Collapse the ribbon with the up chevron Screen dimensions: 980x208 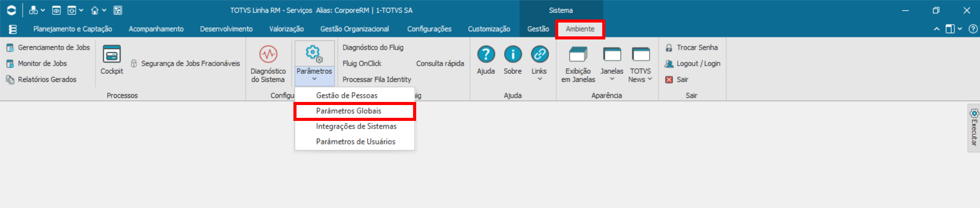(937, 29)
